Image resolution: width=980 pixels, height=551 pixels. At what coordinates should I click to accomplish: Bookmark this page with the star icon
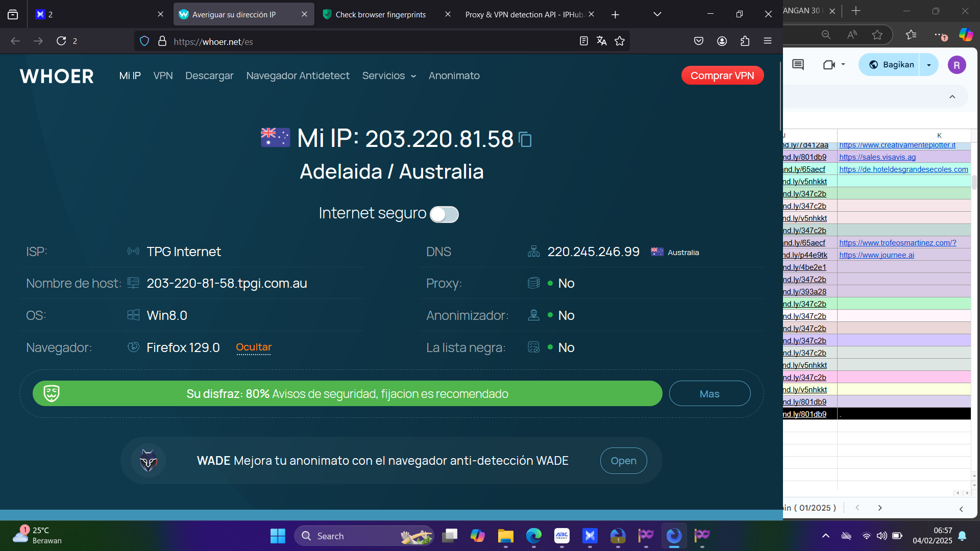point(620,41)
